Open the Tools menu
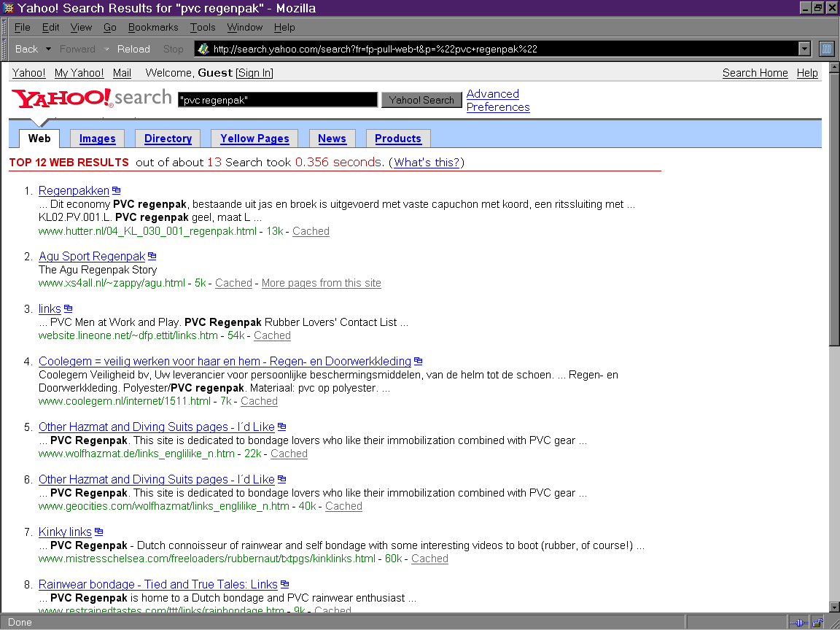 coord(203,27)
